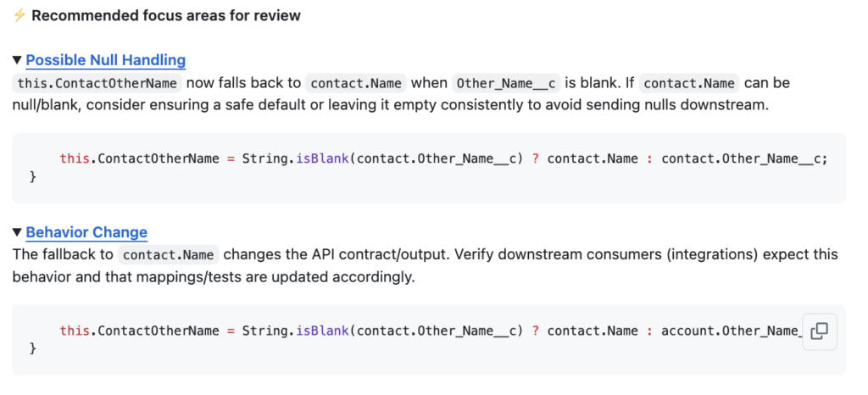The height and width of the screenshot is (395, 868).
Task: Collapse the Behavior Change section triangle
Action: (17, 232)
